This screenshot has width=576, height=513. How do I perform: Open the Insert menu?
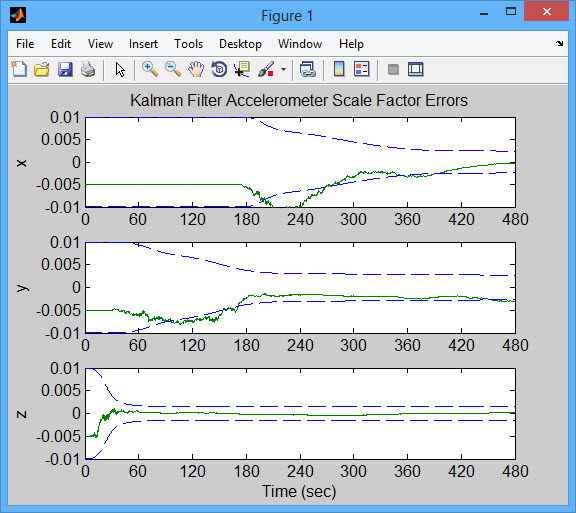143,44
